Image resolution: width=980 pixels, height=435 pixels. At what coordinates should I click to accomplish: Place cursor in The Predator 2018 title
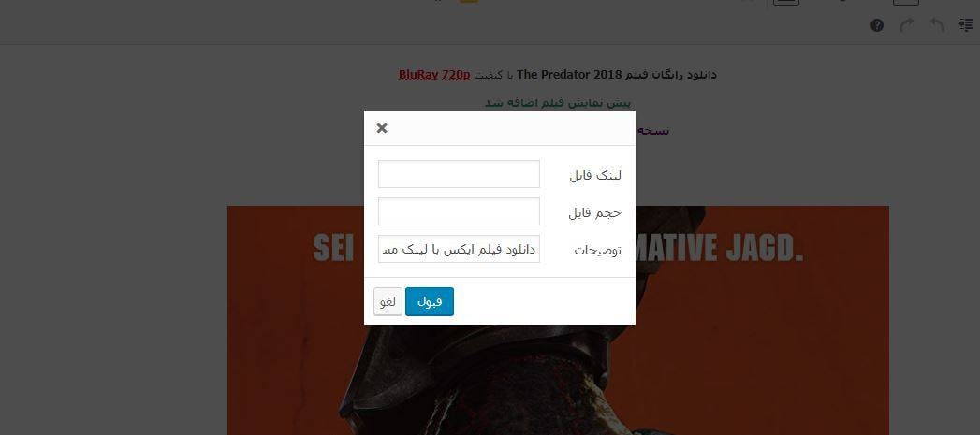tap(569, 75)
